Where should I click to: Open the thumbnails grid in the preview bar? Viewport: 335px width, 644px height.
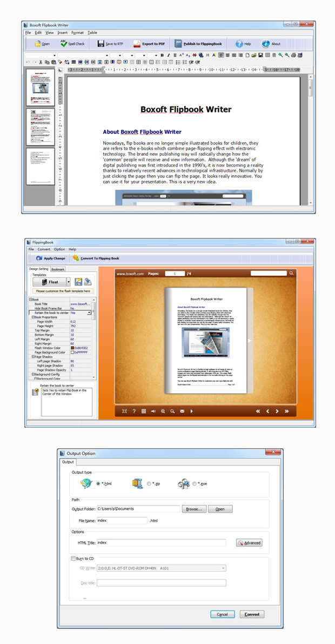[x=144, y=411]
